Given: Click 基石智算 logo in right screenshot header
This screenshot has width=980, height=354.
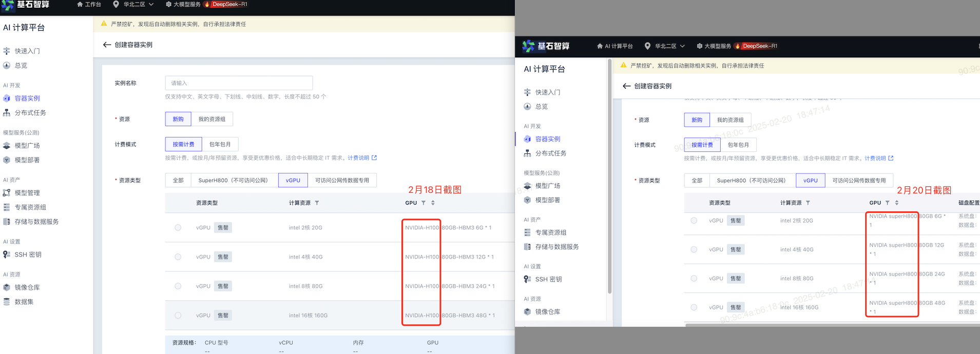Looking at the screenshot, I should [546, 46].
